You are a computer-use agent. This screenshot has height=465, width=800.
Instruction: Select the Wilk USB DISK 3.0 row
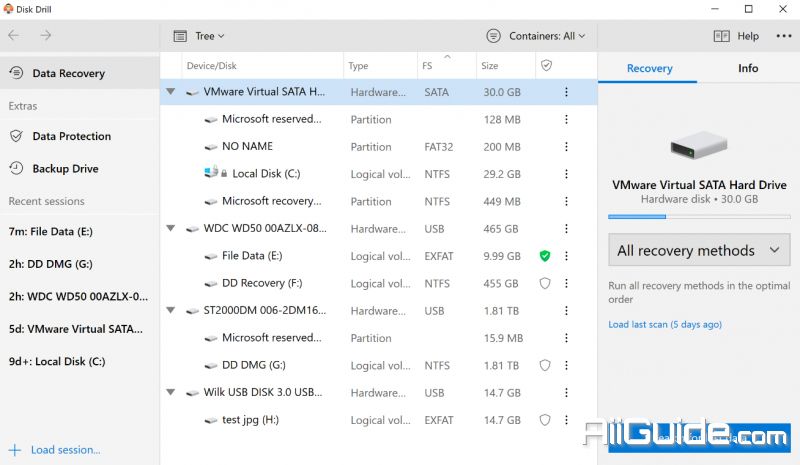(379, 393)
